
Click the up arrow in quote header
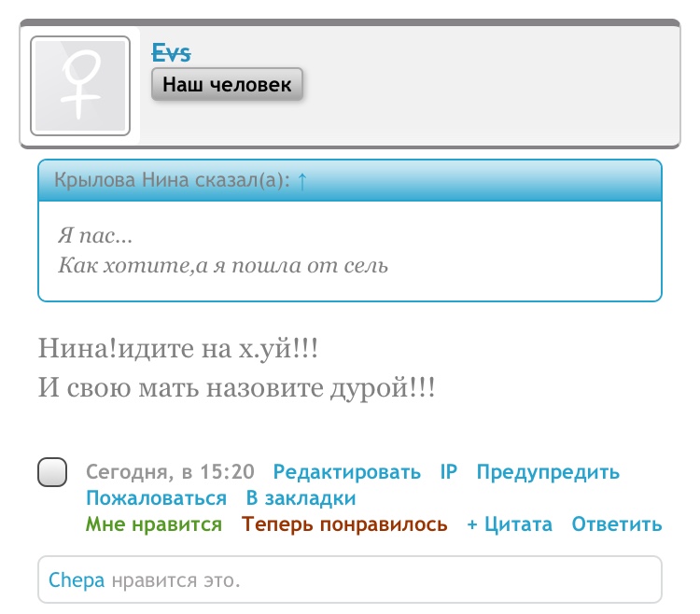click(x=301, y=180)
